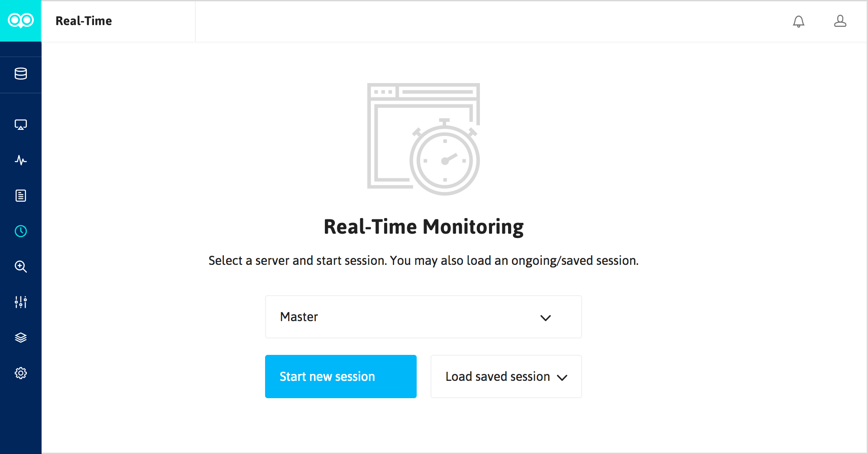Click the sliders tuning icon in sidebar
The width and height of the screenshot is (868, 454).
coord(21,302)
